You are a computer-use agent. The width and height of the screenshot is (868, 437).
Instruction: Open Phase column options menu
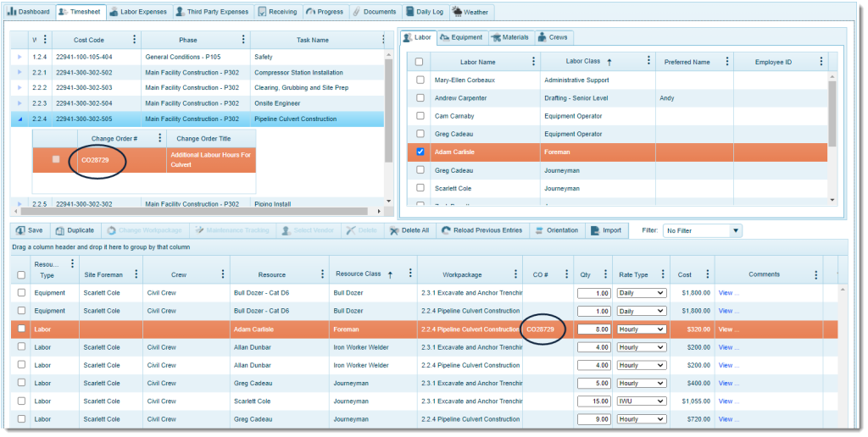pyautogui.click(x=243, y=39)
